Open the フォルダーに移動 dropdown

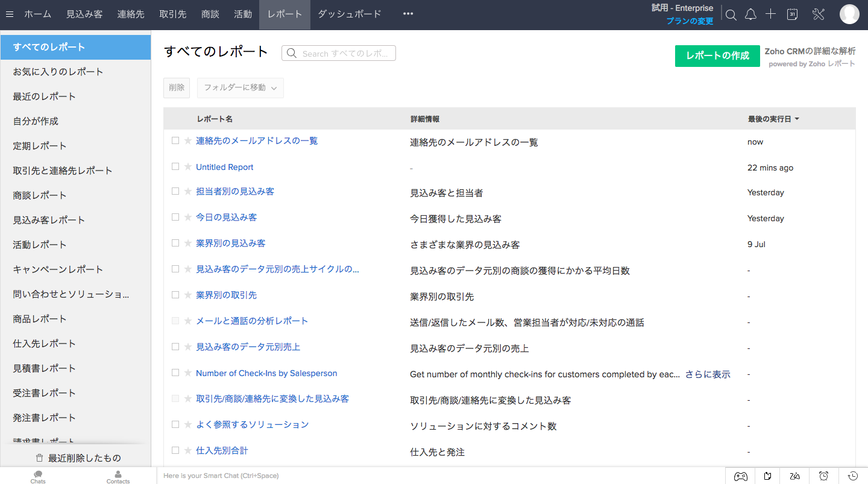coord(241,88)
